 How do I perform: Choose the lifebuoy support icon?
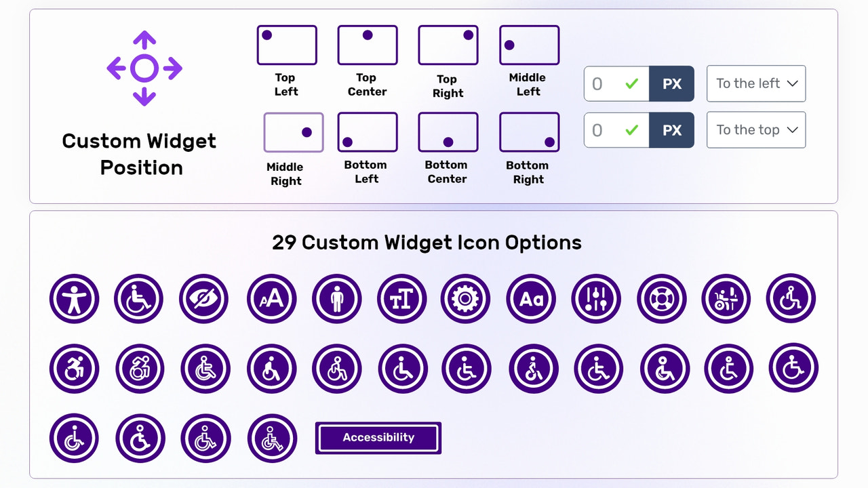(x=661, y=298)
